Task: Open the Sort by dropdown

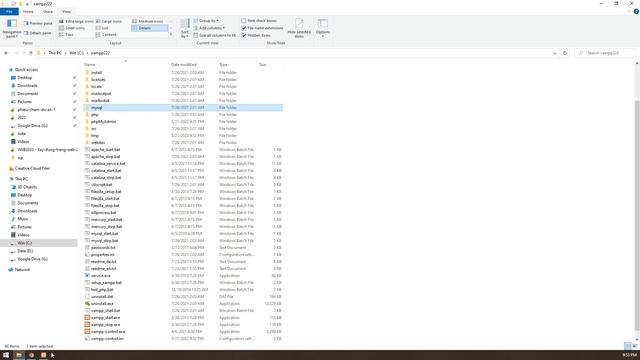Action: click(185, 28)
